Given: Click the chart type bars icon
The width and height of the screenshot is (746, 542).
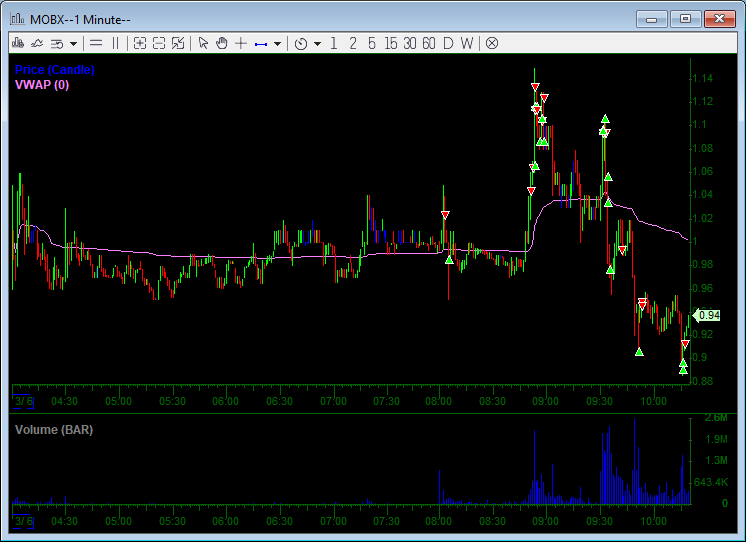Looking at the screenshot, I should (18, 43).
